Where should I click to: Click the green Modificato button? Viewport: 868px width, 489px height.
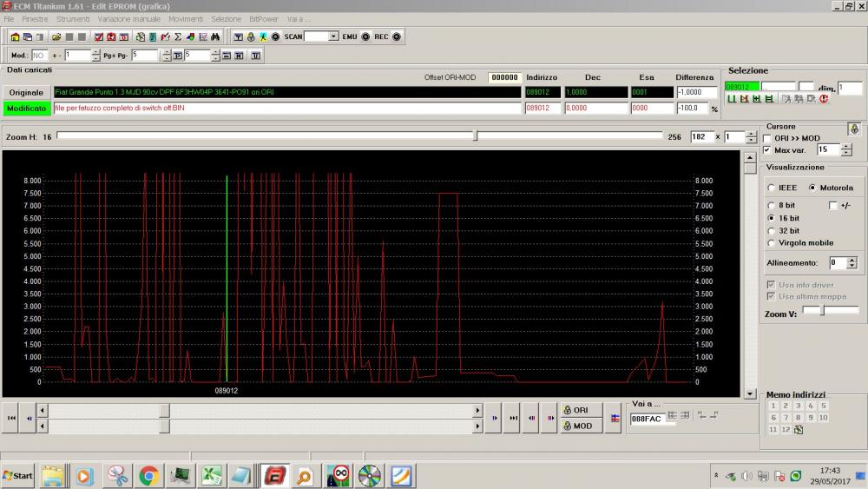pos(26,109)
